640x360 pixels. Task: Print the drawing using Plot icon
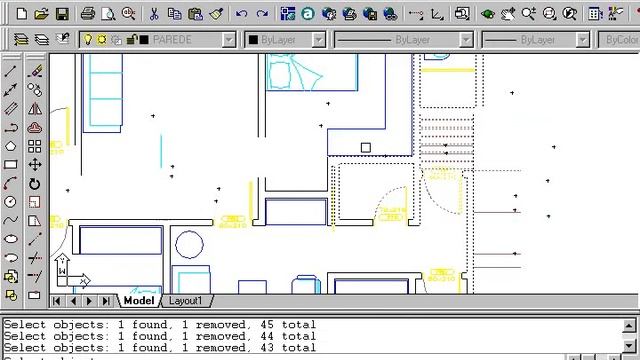(88, 14)
